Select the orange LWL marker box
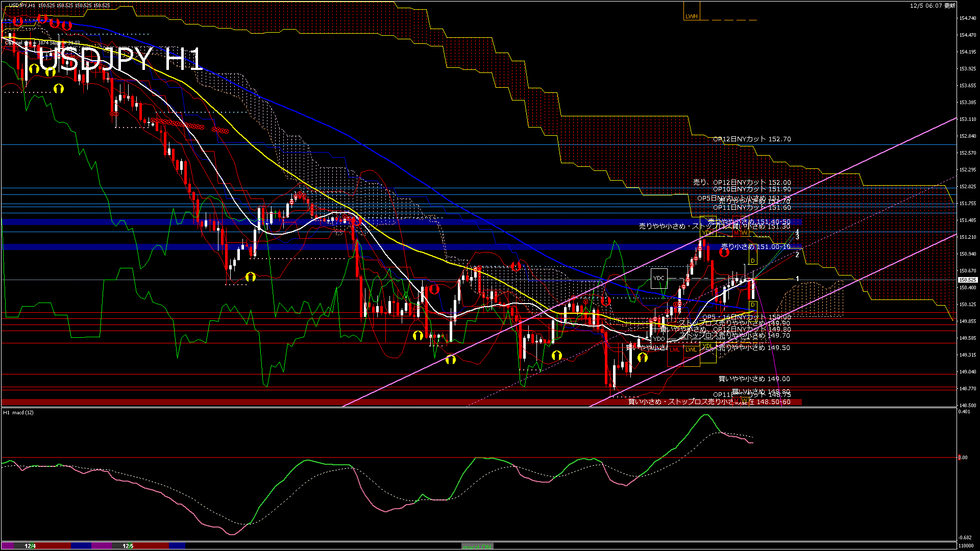Screen dimensions: 980x551 coord(691,349)
